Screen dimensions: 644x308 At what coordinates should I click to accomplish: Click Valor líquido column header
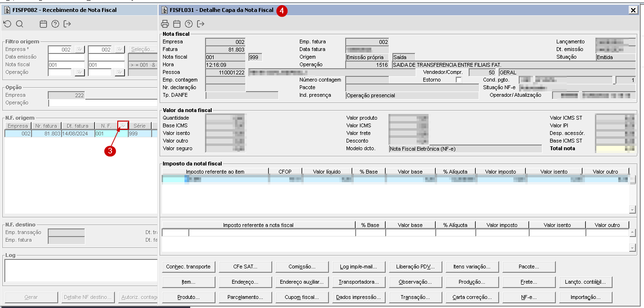coord(328,172)
